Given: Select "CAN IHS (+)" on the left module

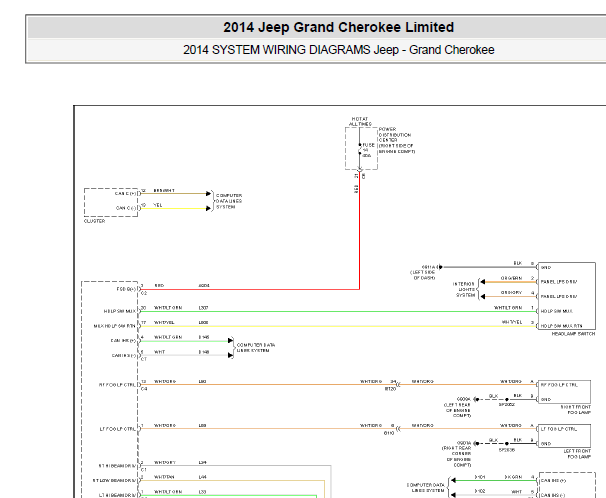Looking at the screenshot, I should point(123,341).
